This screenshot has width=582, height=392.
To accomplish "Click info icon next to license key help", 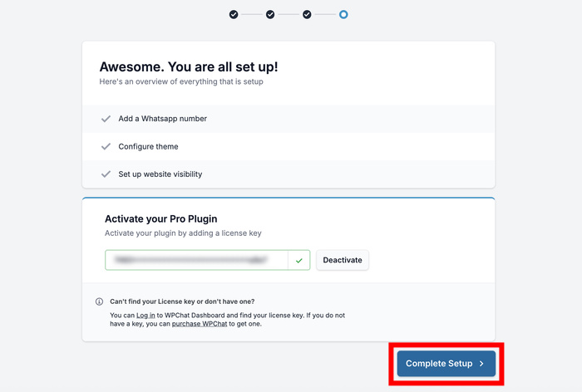I will click(x=100, y=301).
